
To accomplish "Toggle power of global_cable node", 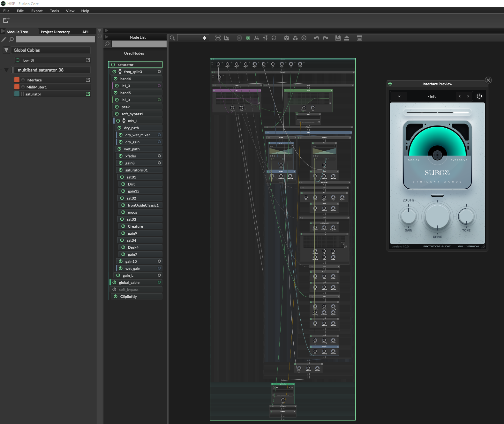I will [x=114, y=282].
